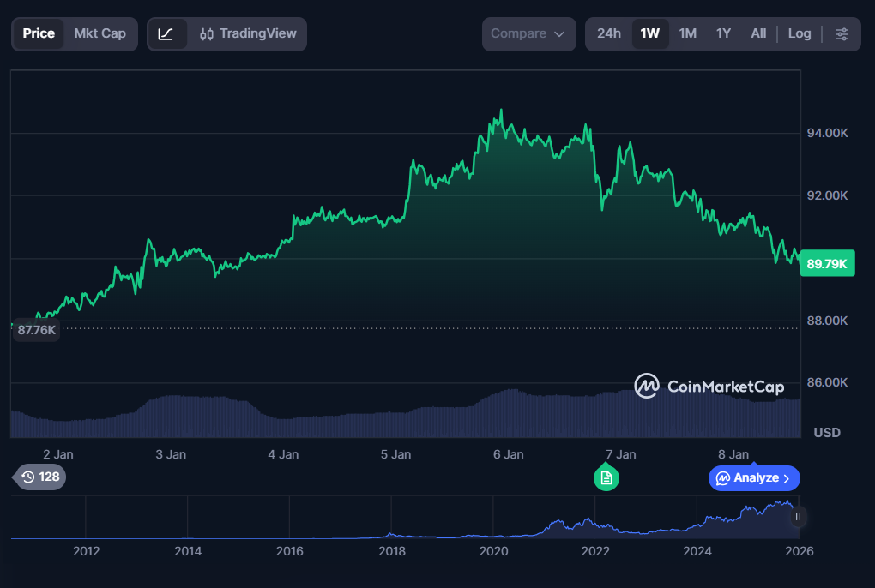Click the 87.76K opening price label
The height and width of the screenshot is (588, 875).
click(x=36, y=330)
